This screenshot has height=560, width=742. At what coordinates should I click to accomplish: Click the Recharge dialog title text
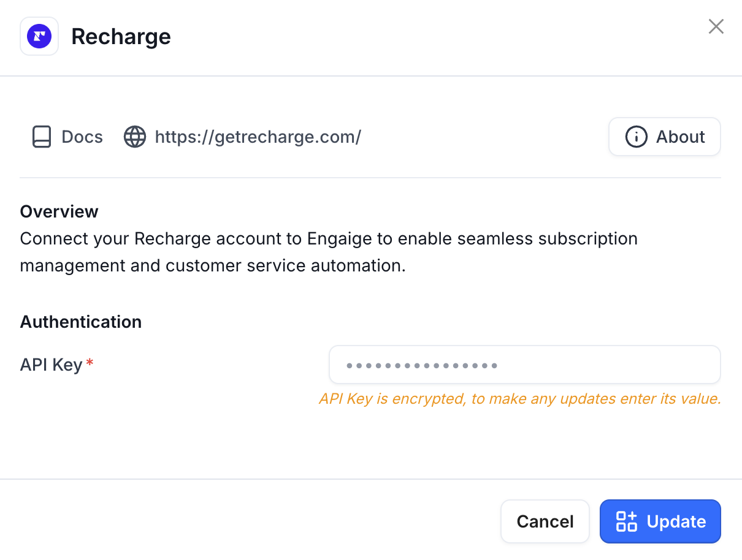[121, 37]
